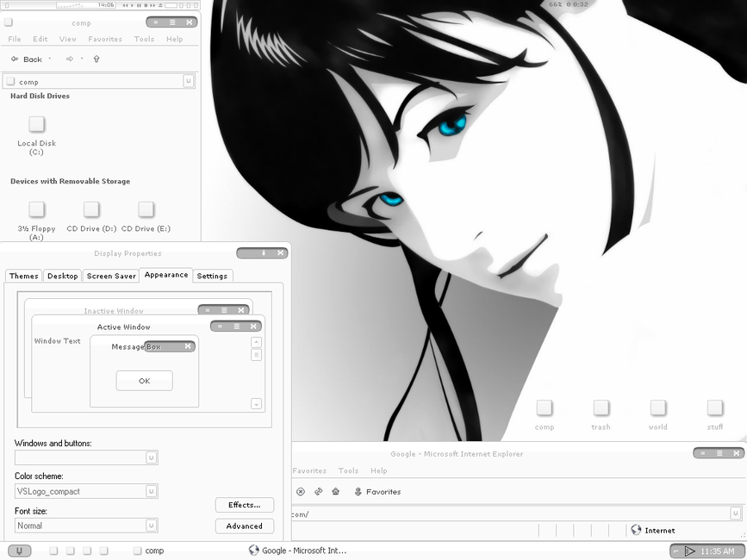The image size is (747, 560).
Task: Click the Active Window title in preview
Action: (124, 327)
